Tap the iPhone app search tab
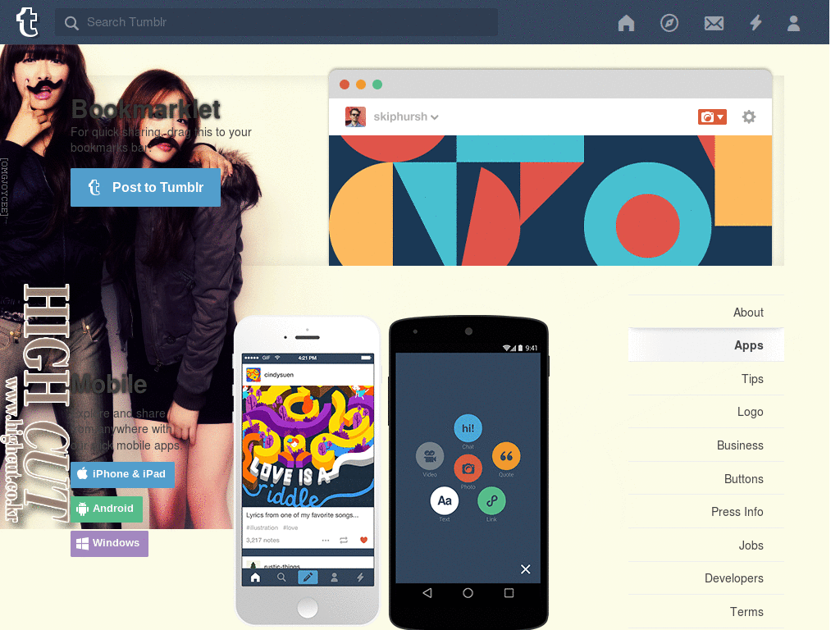The image size is (840, 630). pyautogui.click(x=281, y=577)
